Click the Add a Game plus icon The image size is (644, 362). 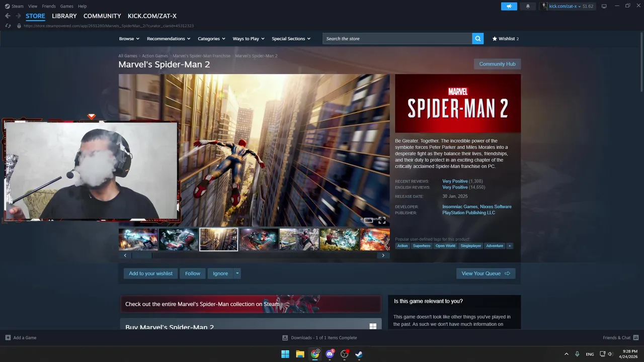(x=8, y=338)
